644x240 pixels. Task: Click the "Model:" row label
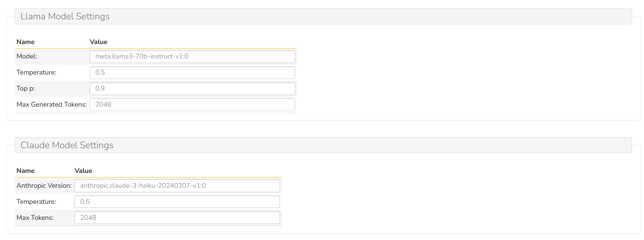(x=27, y=56)
